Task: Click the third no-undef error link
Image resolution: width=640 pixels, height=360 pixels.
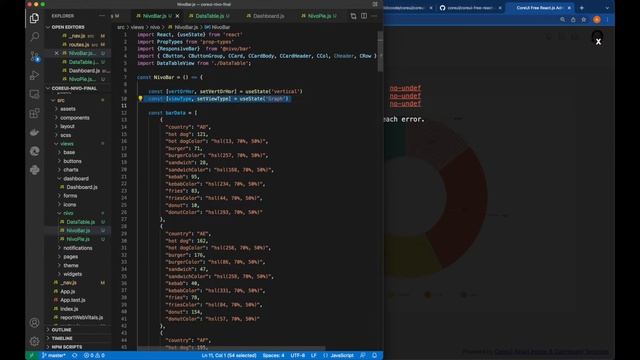Action: tap(405, 103)
